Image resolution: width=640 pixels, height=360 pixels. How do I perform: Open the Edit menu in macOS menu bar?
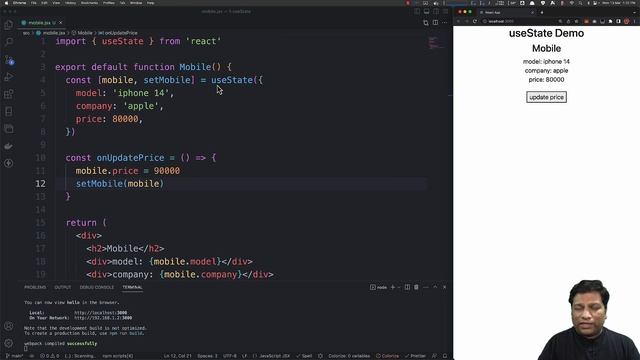point(44,3)
